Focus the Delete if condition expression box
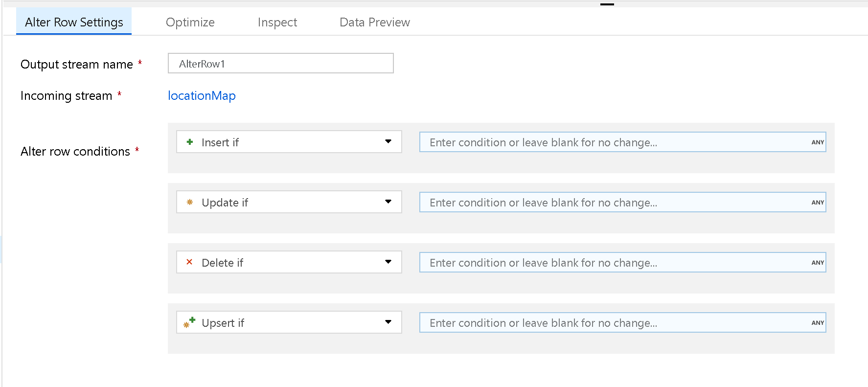Screen dimensions: 868x387 click(x=612, y=263)
